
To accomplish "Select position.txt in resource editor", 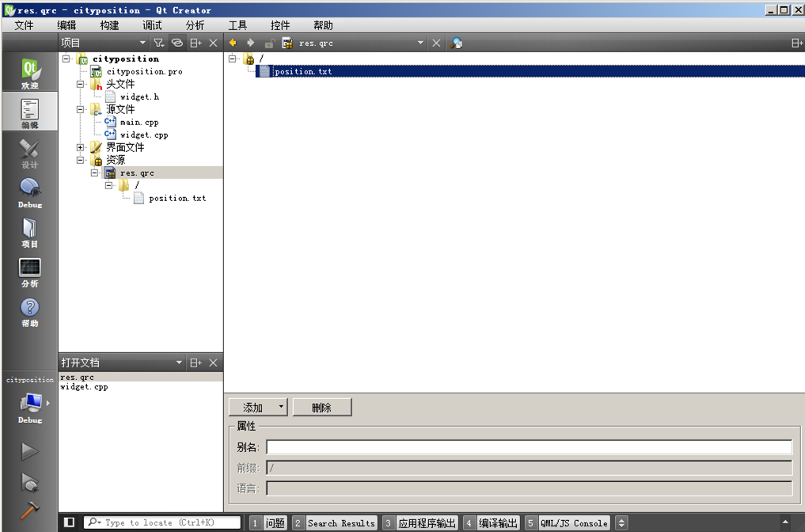I will [303, 71].
